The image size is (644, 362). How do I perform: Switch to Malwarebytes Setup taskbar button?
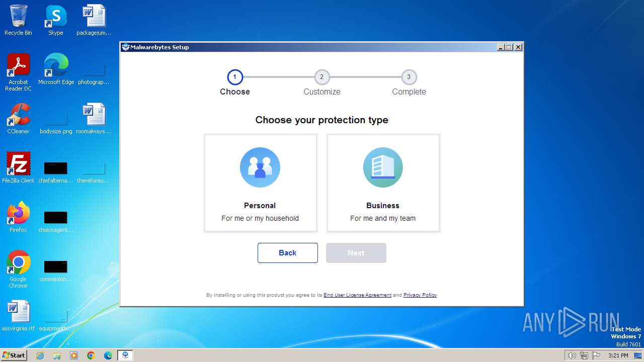point(125,355)
